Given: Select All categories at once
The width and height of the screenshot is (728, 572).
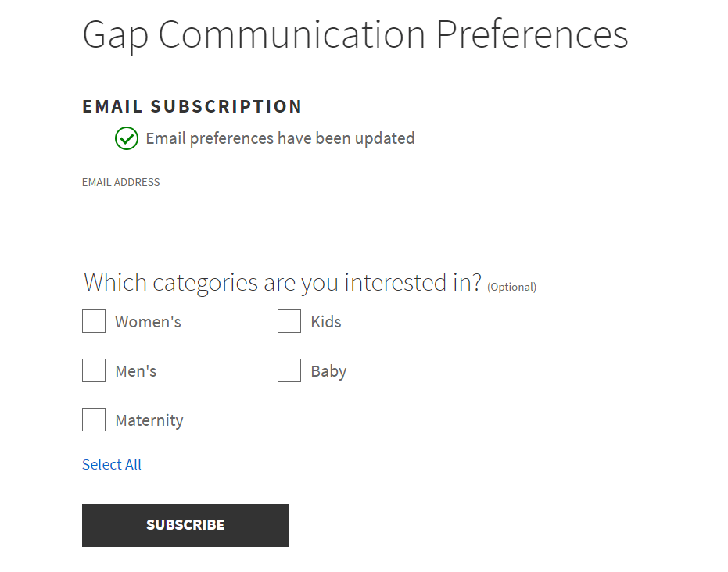Looking at the screenshot, I should pyautogui.click(x=111, y=464).
